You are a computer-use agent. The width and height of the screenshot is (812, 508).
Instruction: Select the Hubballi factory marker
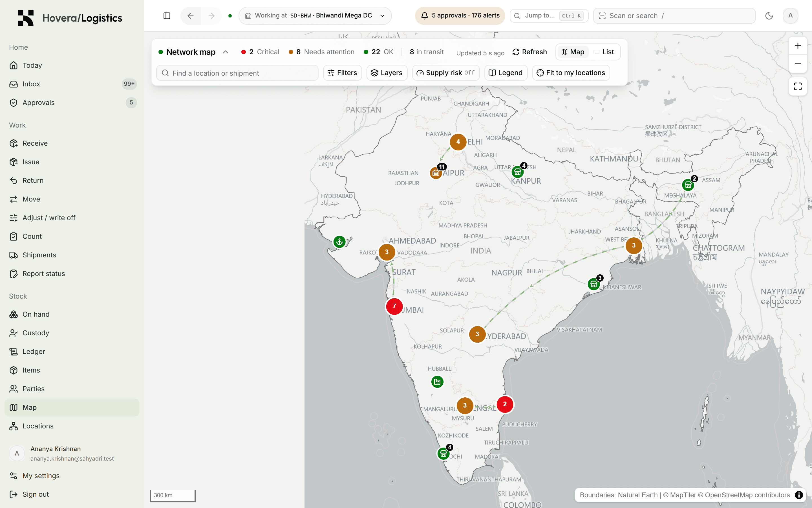[437, 382]
